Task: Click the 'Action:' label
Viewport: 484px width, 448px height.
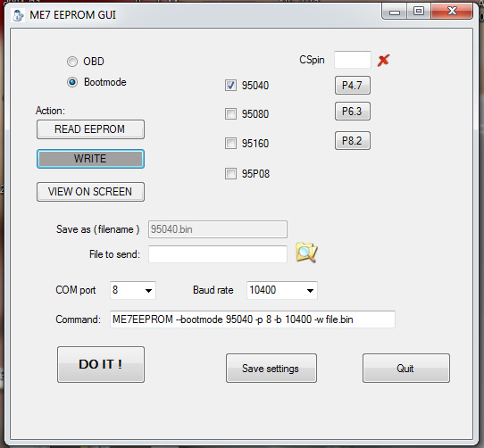Action: 50,111
